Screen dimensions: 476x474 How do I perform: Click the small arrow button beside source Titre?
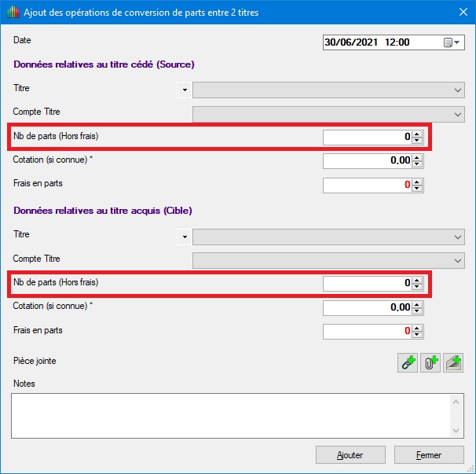(x=185, y=90)
